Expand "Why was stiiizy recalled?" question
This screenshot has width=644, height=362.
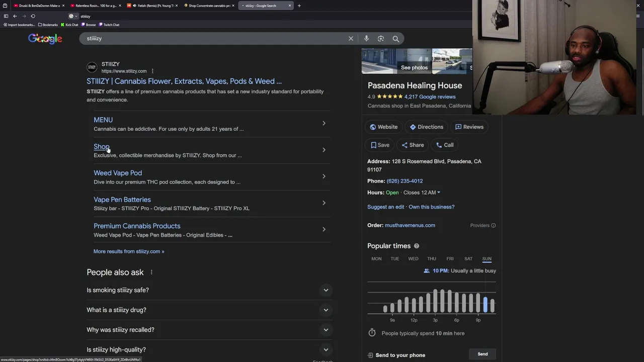point(209,330)
